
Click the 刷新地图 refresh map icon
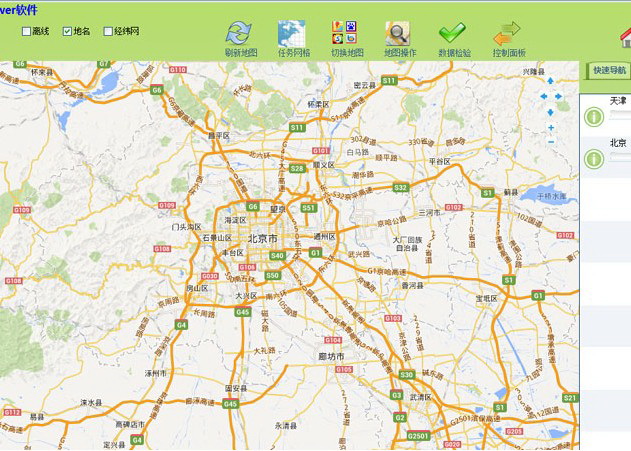pyautogui.click(x=239, y=33)
